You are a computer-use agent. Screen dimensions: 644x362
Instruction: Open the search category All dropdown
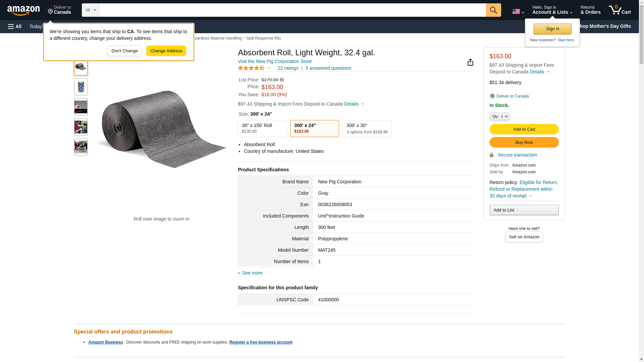click(x=90, y=10)
